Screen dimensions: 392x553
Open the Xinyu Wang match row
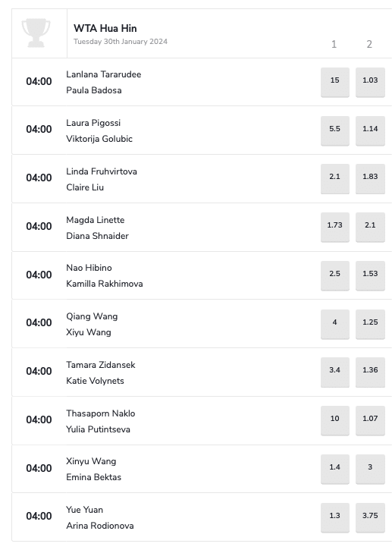pyautogui.click(x=202, y=470)
